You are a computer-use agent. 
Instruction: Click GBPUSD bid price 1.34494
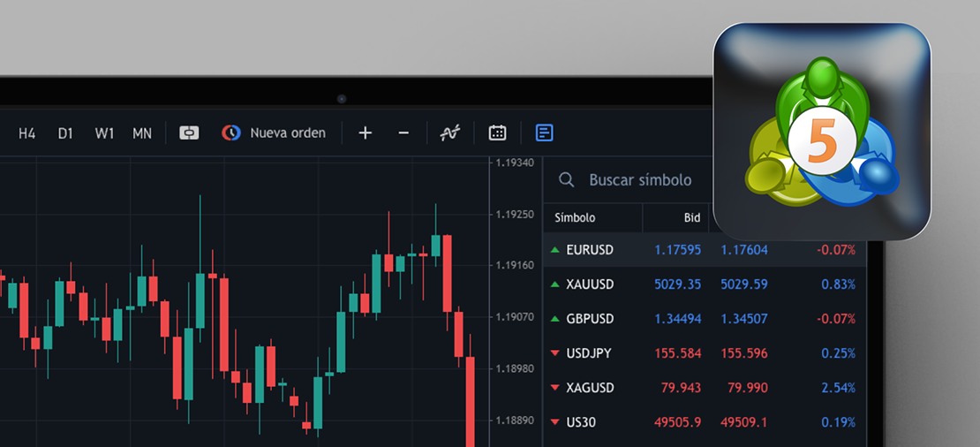(x=677, y=319)
